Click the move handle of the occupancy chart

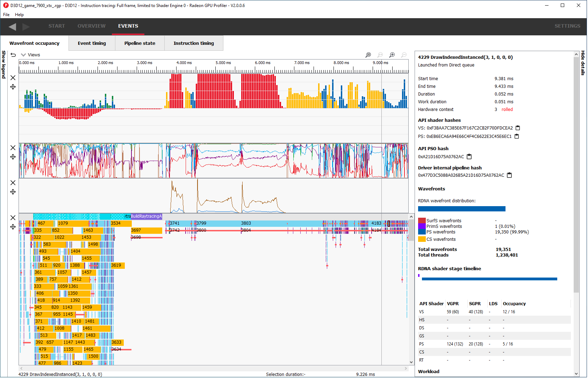(x=13, y=87)
